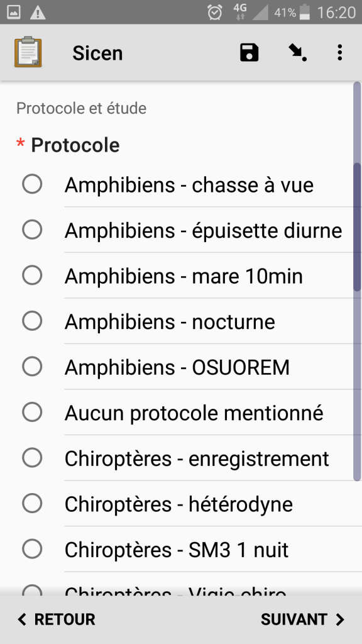Tap the alarm clock status icon
The image size is (362, 644).
click(x=215, y=13)
